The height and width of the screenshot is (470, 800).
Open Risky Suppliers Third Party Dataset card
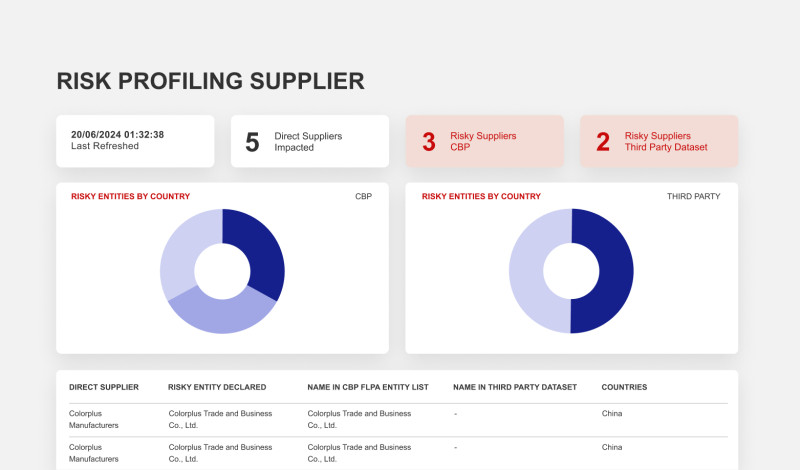coord(659,141)
